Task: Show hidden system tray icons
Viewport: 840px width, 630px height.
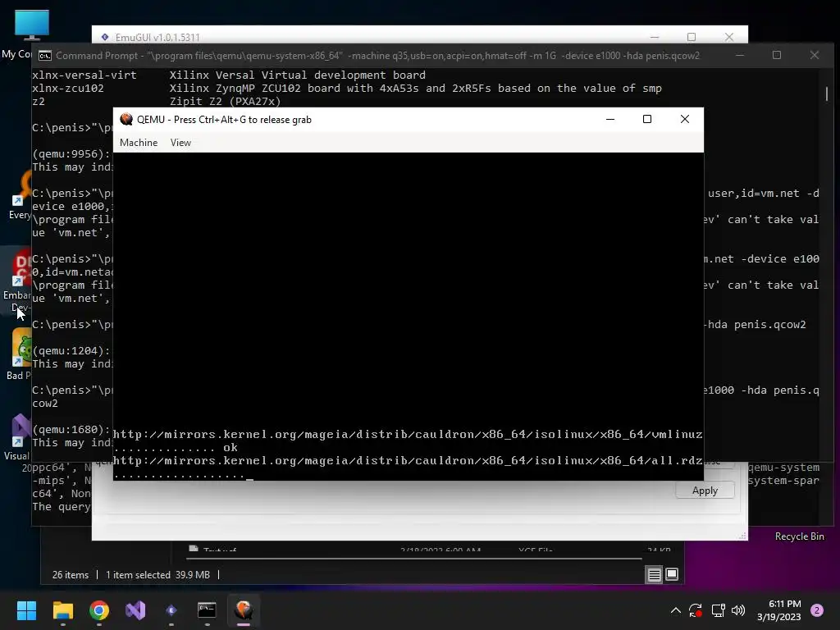Action: click(x=676, y=610)
